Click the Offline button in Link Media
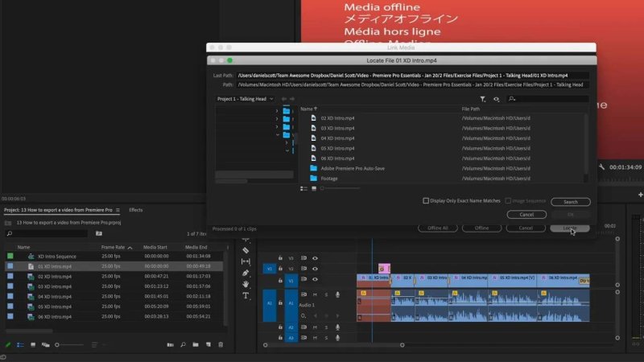This screenshot has width=644, height=362. click(481, 228)
